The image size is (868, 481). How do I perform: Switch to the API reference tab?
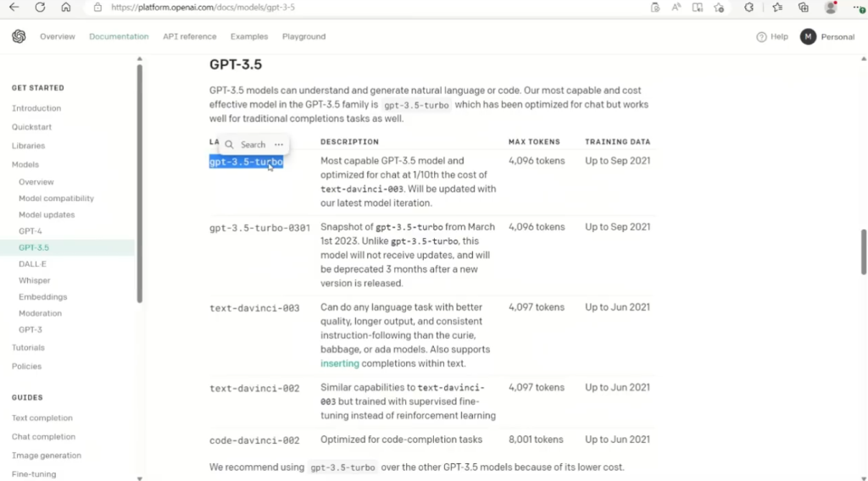tap(190, 36)
